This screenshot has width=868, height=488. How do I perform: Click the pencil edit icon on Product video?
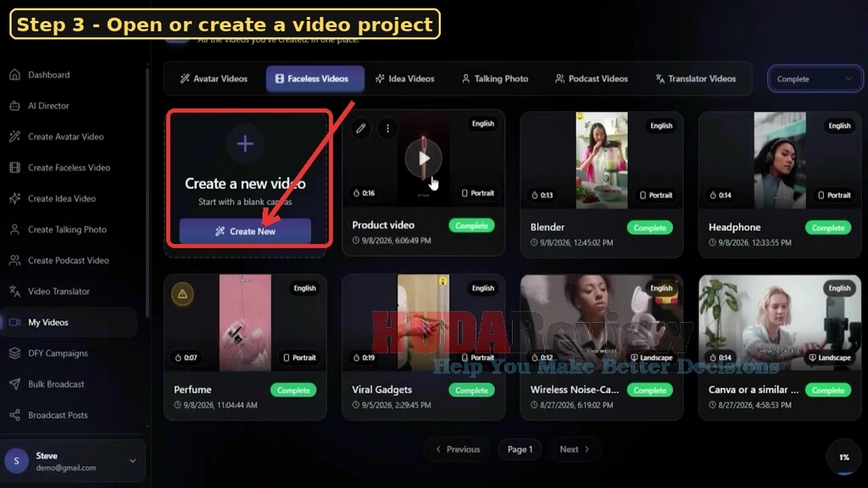click(361, 129)
